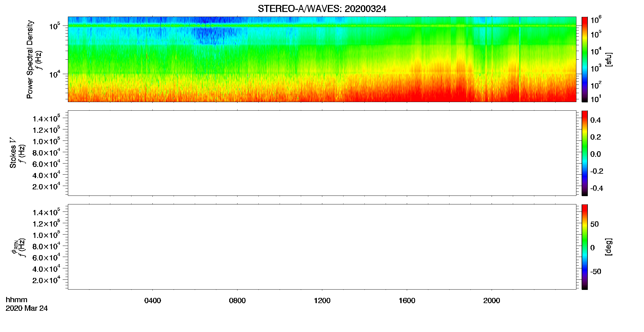Screen dimensions: 644x332
Task: Click the 10^6 label on the top colorbar
Action: 596,20
